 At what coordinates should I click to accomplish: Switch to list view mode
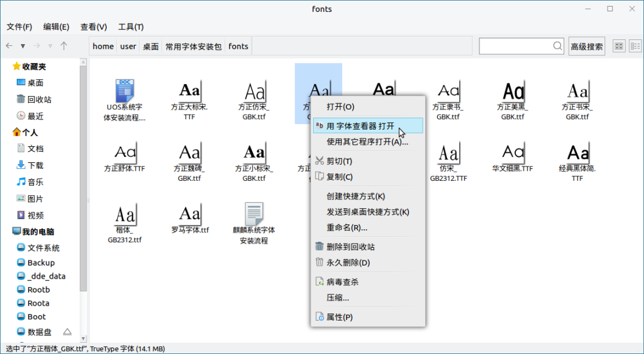636,46
